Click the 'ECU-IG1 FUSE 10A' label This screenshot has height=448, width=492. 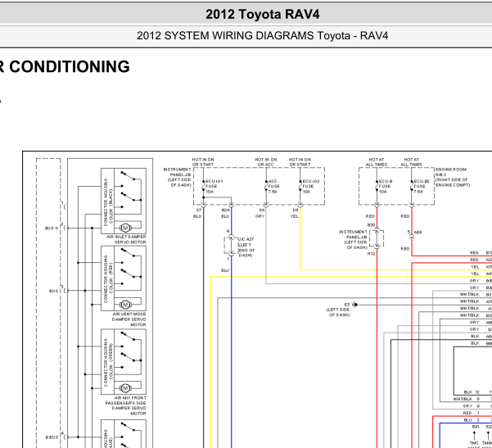(214, 187)
